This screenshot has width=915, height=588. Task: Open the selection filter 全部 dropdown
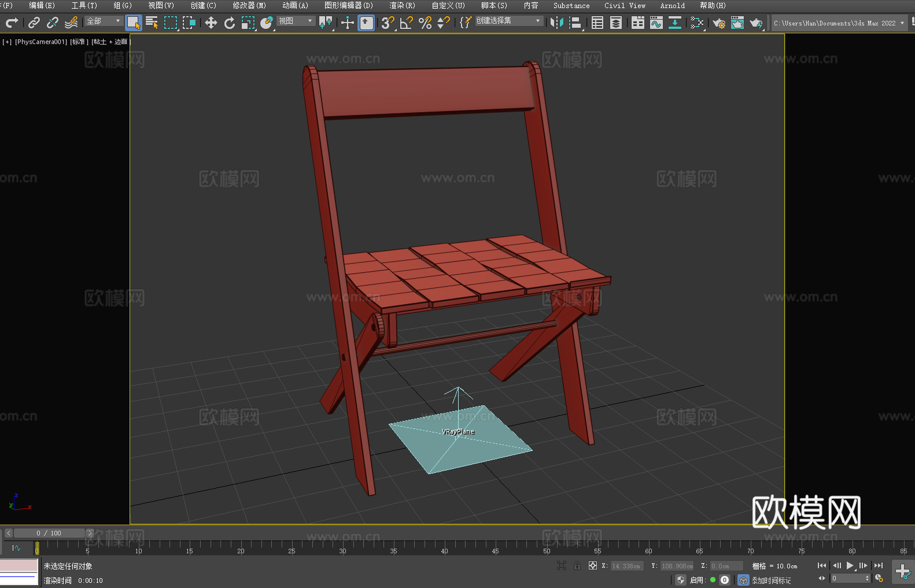tap(104, 21)
